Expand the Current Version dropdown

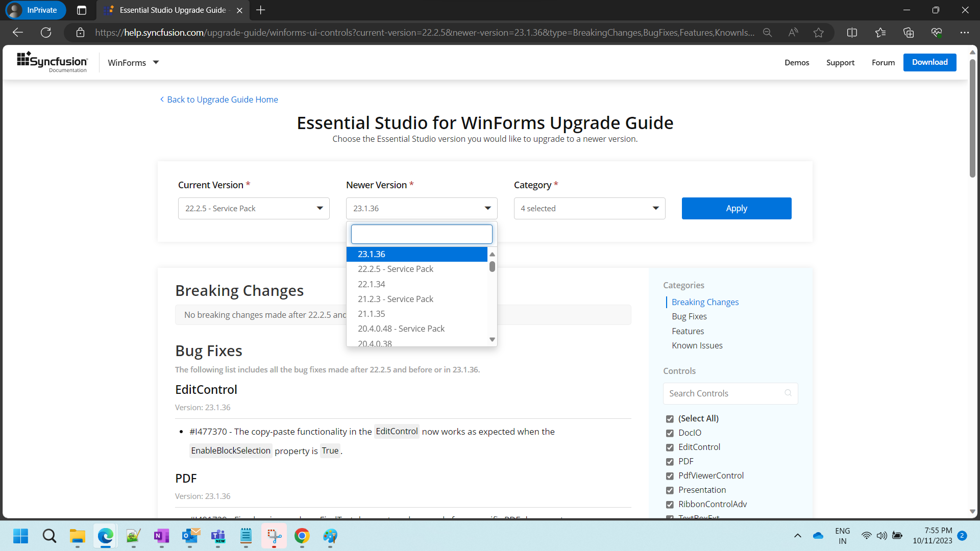(254, 208)
